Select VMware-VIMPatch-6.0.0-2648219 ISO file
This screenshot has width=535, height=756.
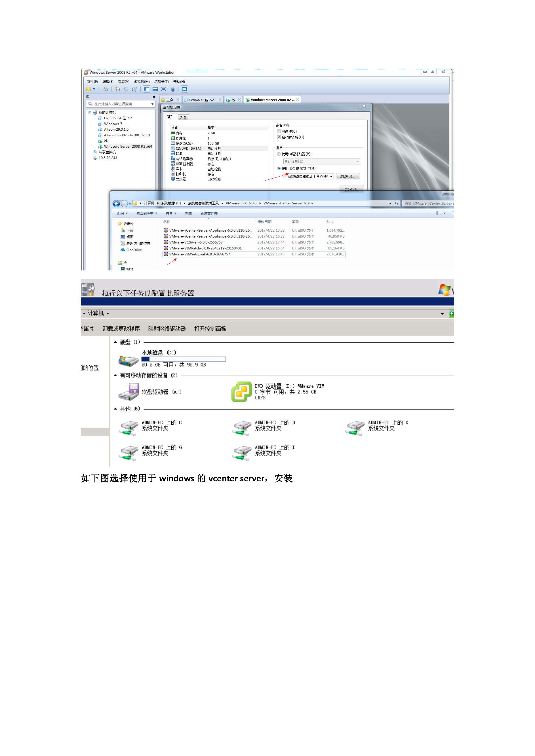click(254, 248)
